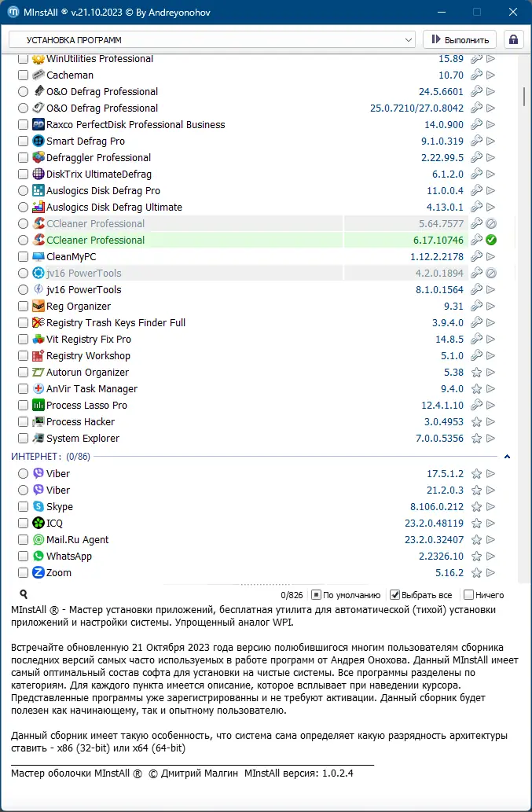Click the 'Выполнить' button

tap(460, 40)
